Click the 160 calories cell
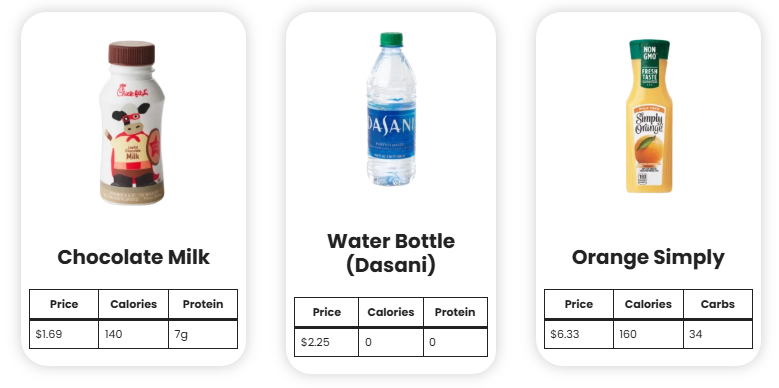The width and height of the screenshot is (779, 388). click(x=648, y=334)
